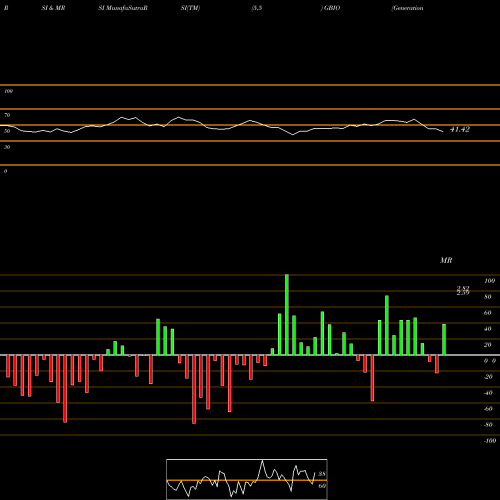
Task: Click the overlapping 2.82 value near MR axis
Action: pos(463,288)
